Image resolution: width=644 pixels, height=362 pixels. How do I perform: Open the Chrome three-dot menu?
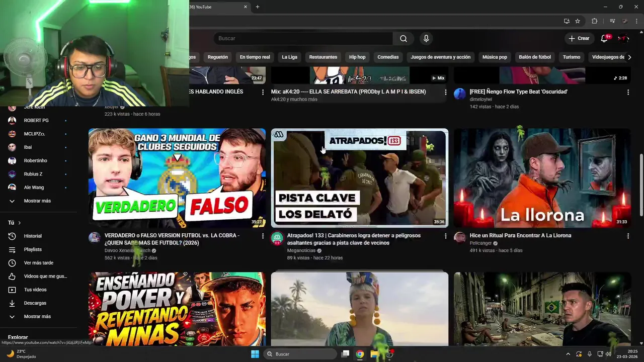coord(637,21)
